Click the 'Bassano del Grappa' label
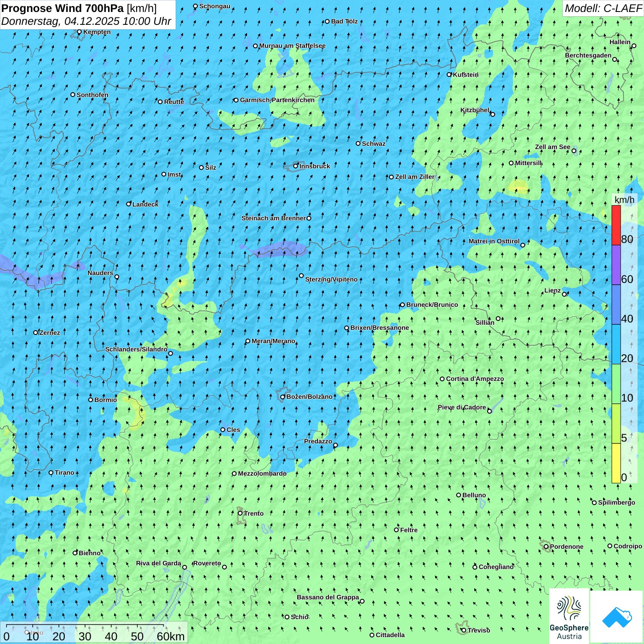Viewport: 644px width, 644px height. (328, 597)
